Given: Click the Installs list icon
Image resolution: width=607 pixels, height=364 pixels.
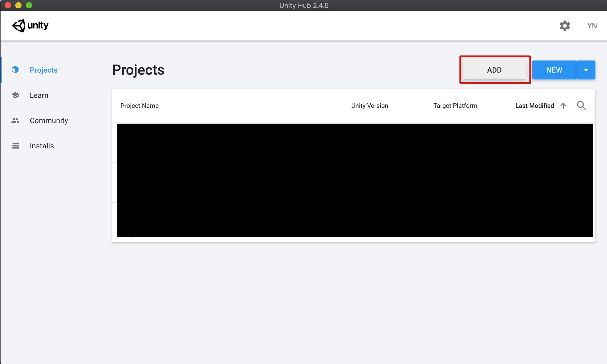Looking at the screenshot, I should point(15,146).
